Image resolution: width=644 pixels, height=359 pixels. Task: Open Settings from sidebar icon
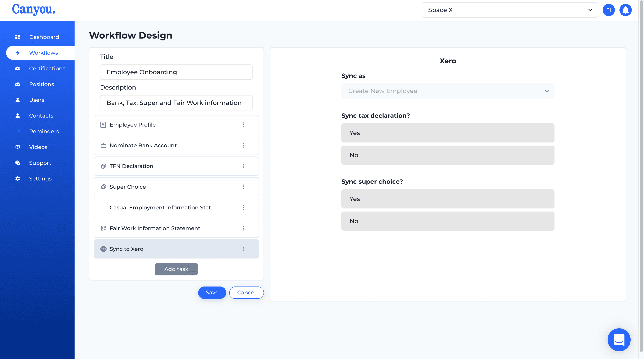[18, 179]
